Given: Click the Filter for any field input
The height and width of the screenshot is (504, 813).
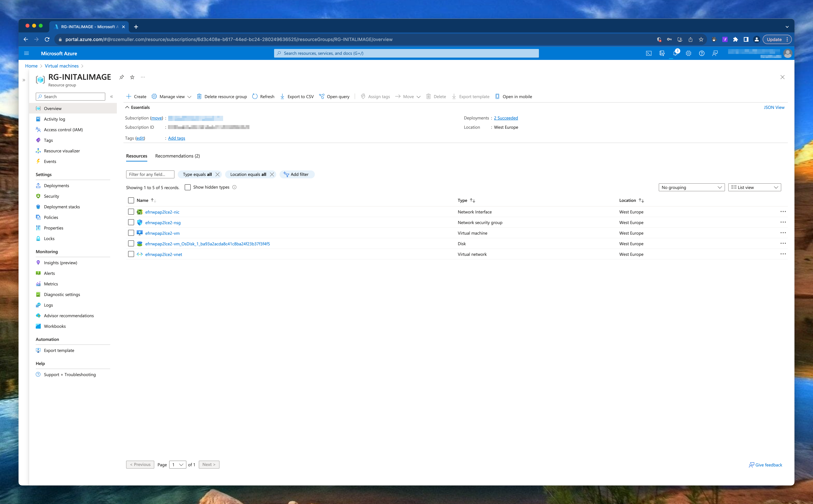Looking at the screenshot, I should (150, 174).
